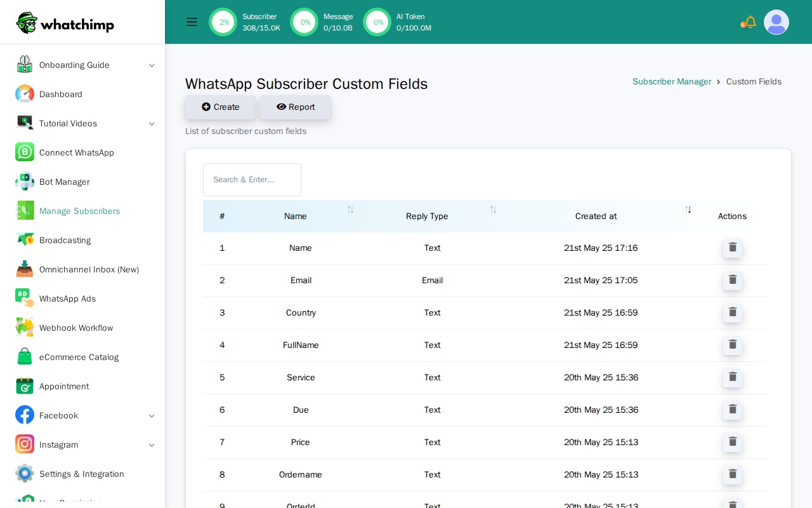This screenshot has width=812, height=508.
Task: Click the eCommerce Catalog bag icon
Action: 25,357
